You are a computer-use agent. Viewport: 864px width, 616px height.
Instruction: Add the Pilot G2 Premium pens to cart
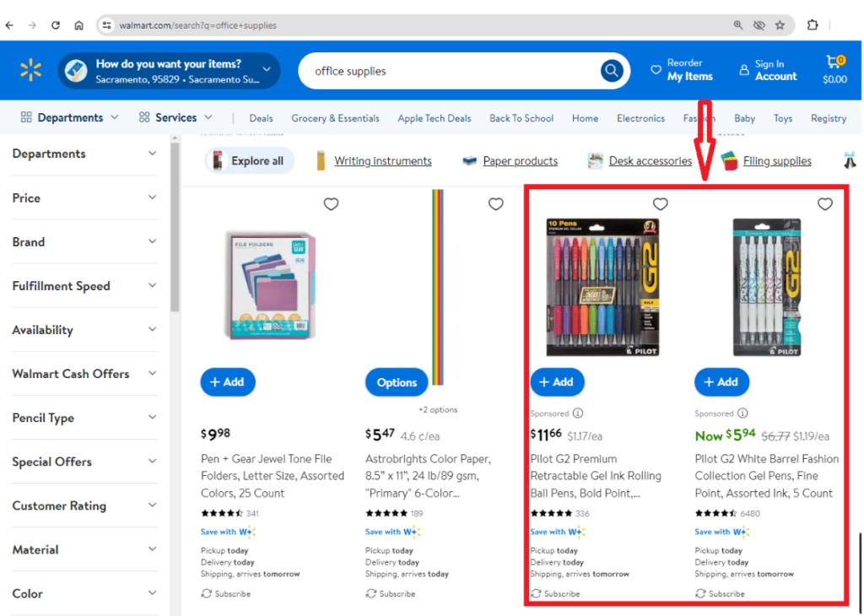557,381
